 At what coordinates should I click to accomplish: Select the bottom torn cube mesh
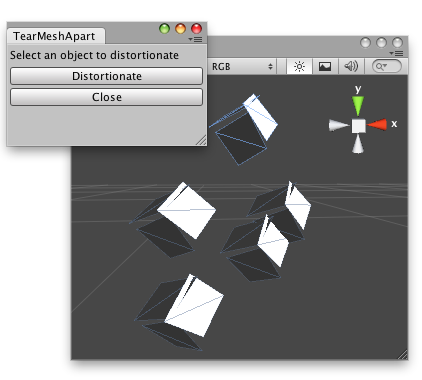click(x=179, y=312)
